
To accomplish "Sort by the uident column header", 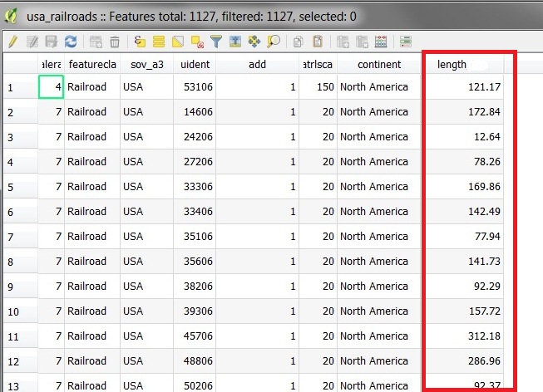I will point(195,64).
